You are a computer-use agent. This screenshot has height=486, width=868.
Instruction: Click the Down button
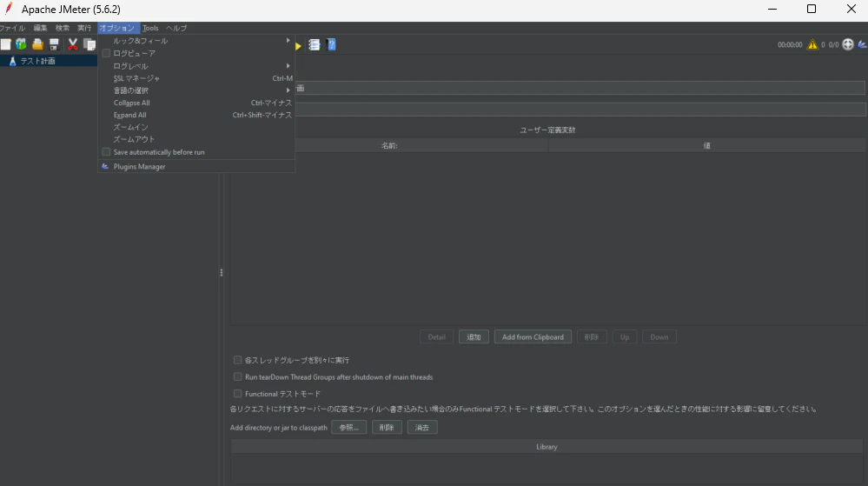[x=659, y=337]
